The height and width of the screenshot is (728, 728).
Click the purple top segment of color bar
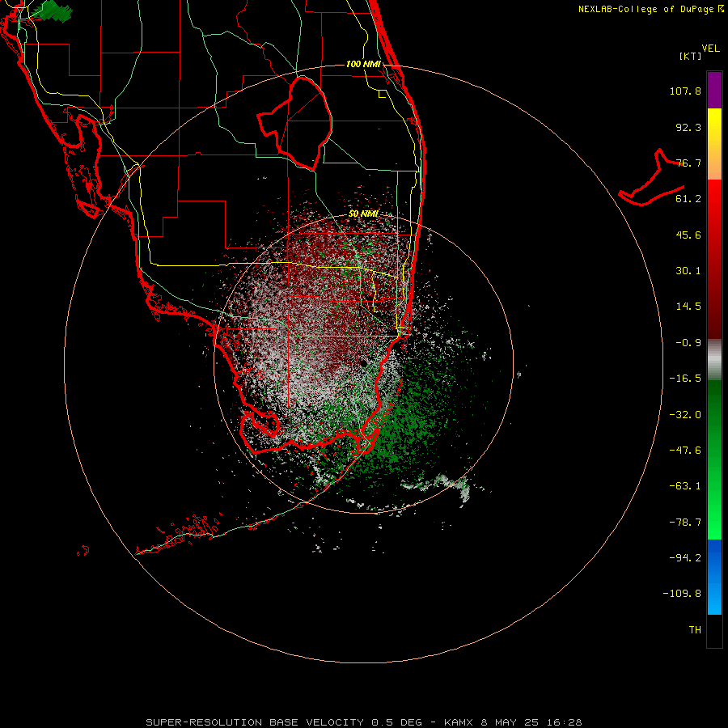(714, 91)
